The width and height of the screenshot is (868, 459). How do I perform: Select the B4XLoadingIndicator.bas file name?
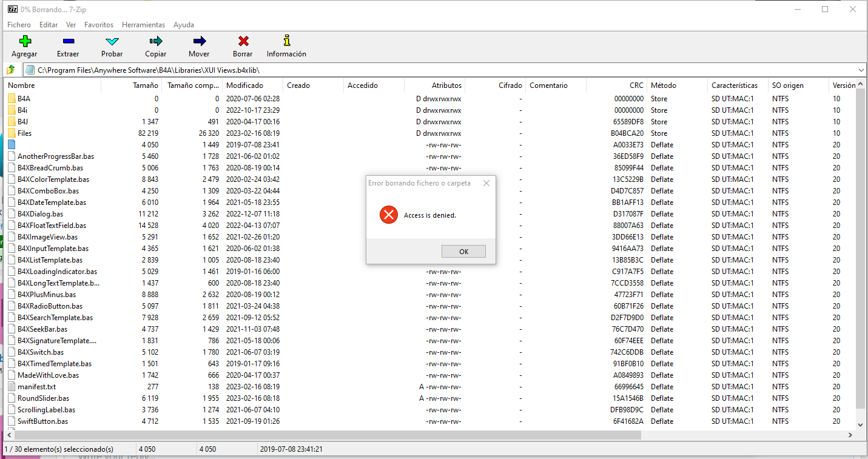57,271
